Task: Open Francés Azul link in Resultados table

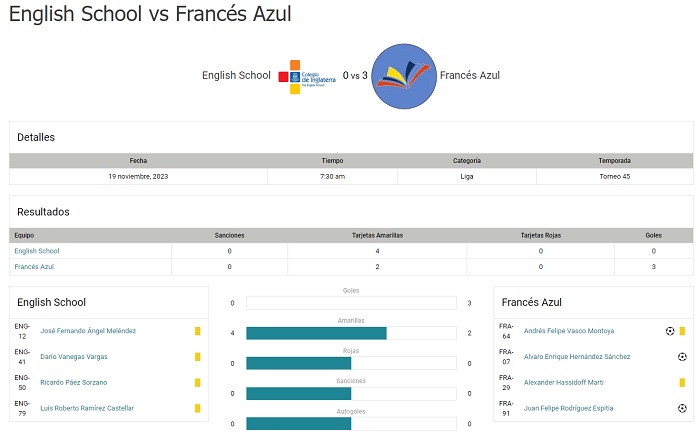Action: coord(34,267)
